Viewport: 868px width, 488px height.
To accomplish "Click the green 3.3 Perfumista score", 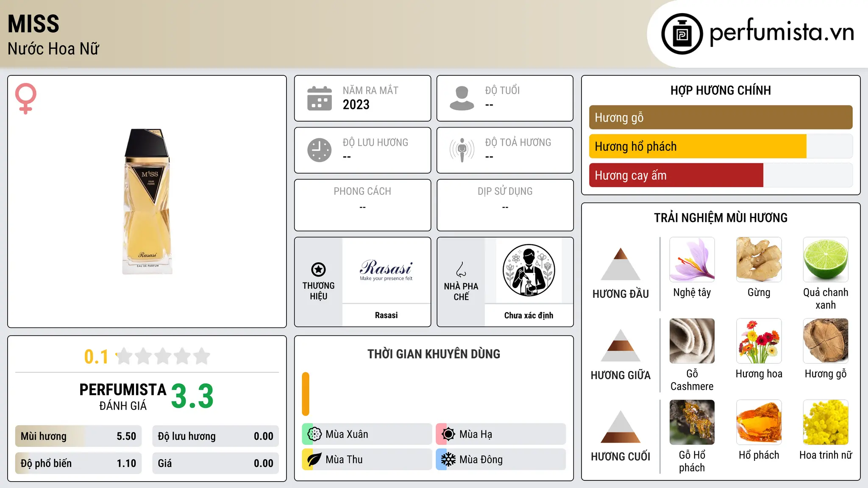I will pyautogui.click(x=192, y=396).
